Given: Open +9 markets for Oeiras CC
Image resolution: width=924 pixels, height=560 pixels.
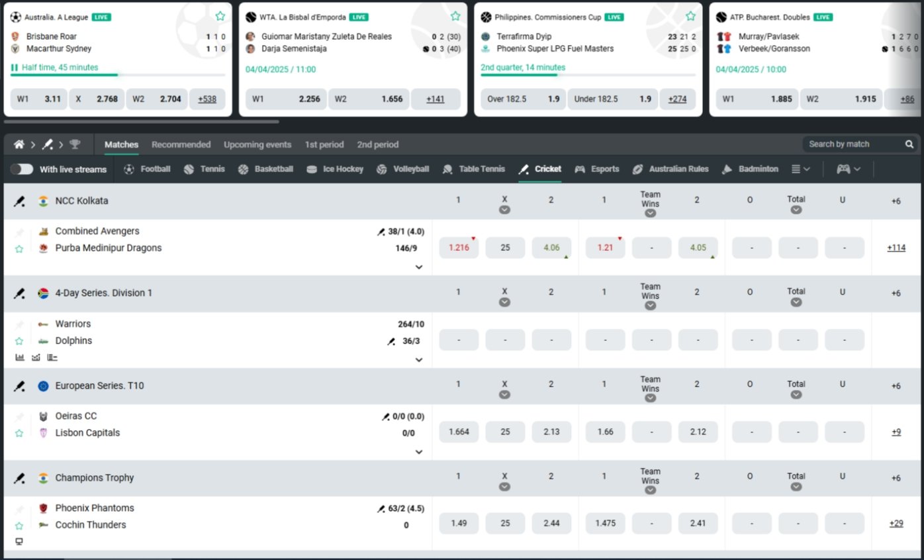Looking at the screenshot, I should (x=896, y=432).
